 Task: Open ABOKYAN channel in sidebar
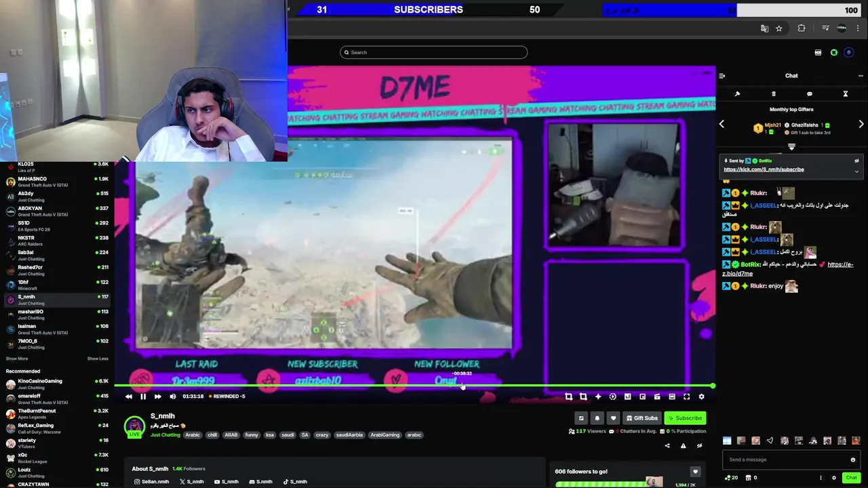click(57, 211)
